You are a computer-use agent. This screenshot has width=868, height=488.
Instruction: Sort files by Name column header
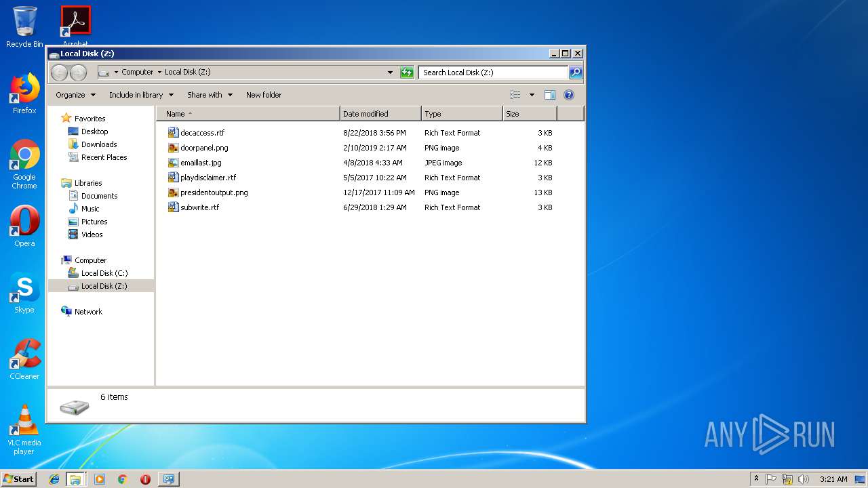pos(248,114)
